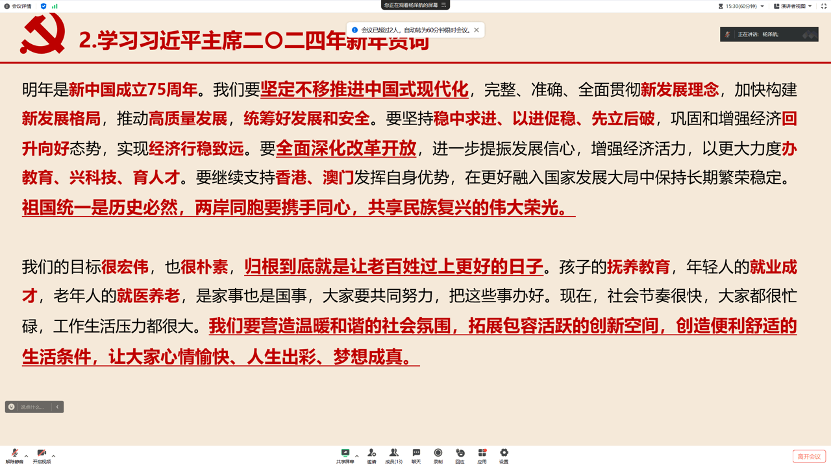
Task: Open Meeting Details at top left
Action: (x=16, y=6)
